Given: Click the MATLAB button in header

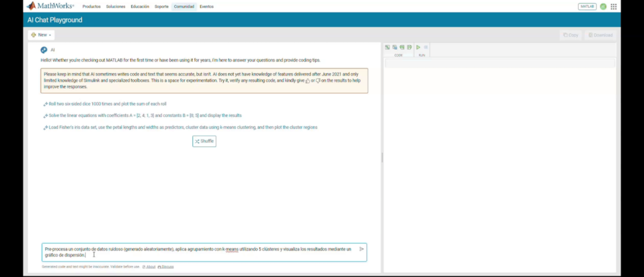Looking at the screenshot, I should click(x=587, y=6).
